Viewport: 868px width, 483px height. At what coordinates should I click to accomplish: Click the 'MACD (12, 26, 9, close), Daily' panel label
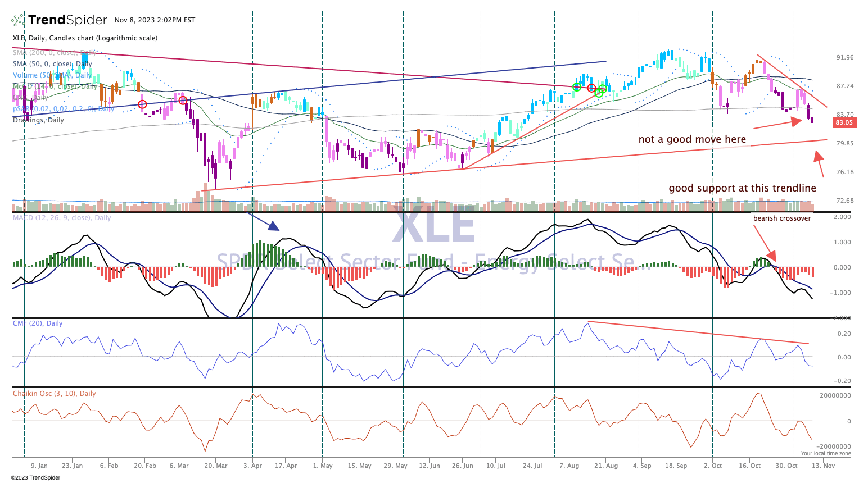62,218
